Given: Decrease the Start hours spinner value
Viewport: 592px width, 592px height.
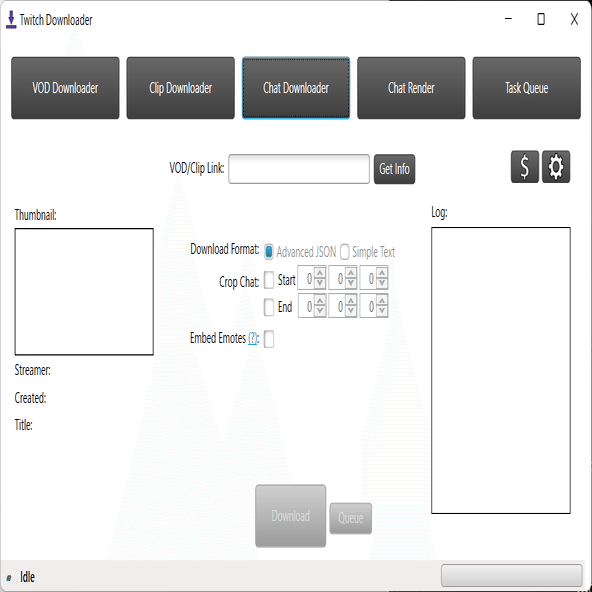Looking at the screenshot, I should point(320,283).
